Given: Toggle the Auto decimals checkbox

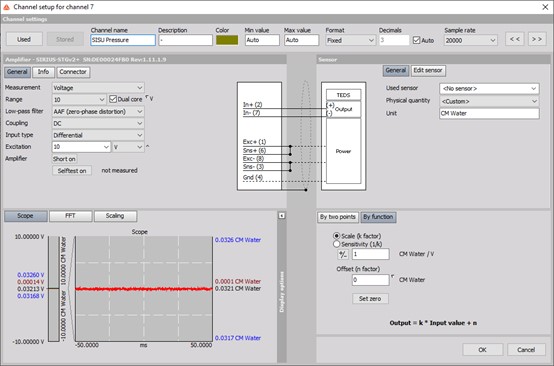Looking at the screenshot, I should (416, 40).
